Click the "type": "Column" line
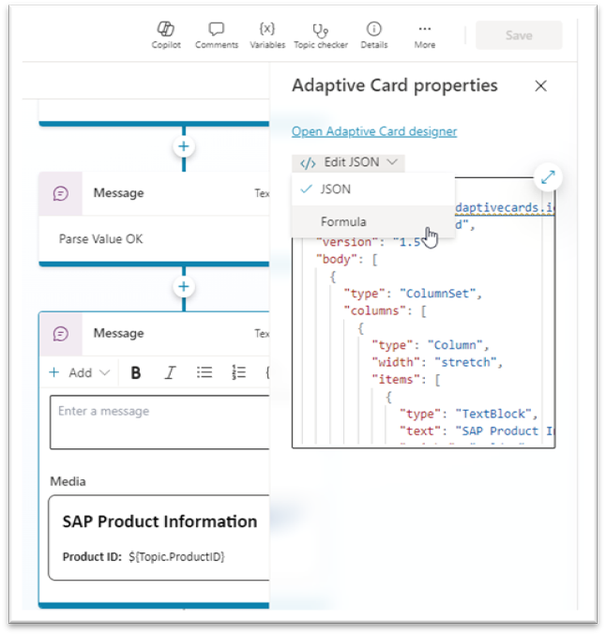606x635 pixels. [x=431, y=345]
